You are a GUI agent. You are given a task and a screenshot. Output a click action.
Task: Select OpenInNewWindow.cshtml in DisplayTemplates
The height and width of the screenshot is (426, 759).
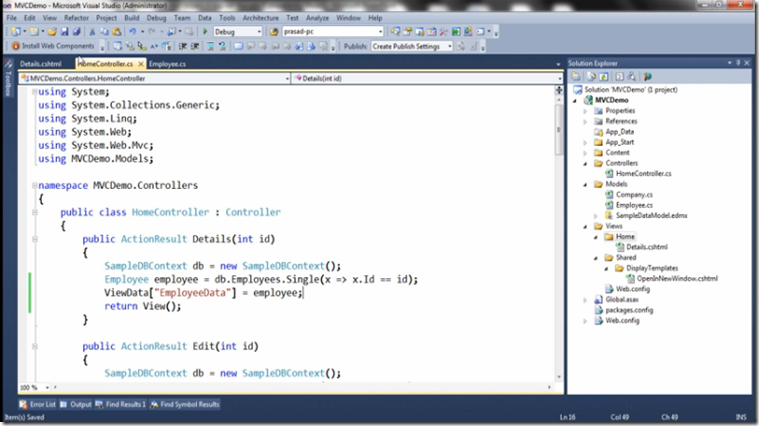point(677,279)
